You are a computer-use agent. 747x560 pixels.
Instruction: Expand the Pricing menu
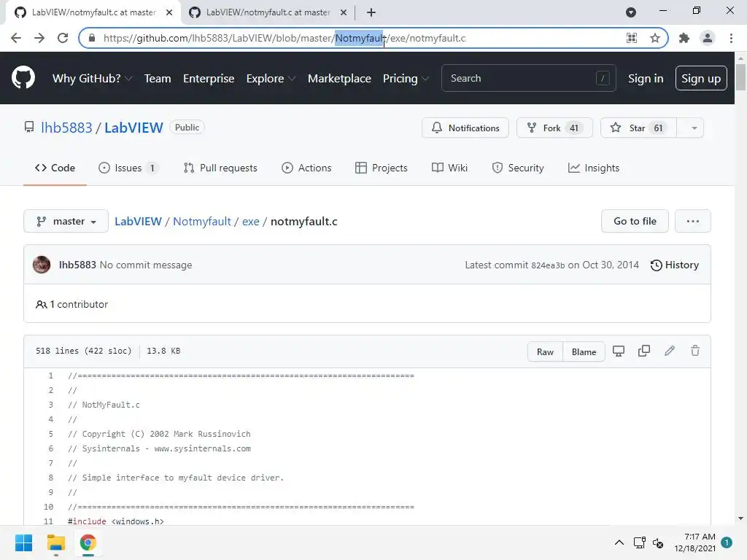click(406, 79)
